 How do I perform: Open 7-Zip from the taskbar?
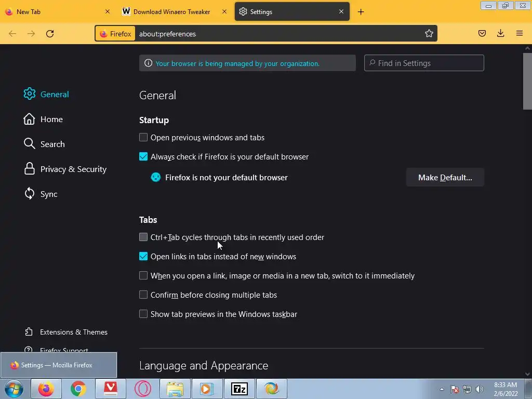point(239,389)
